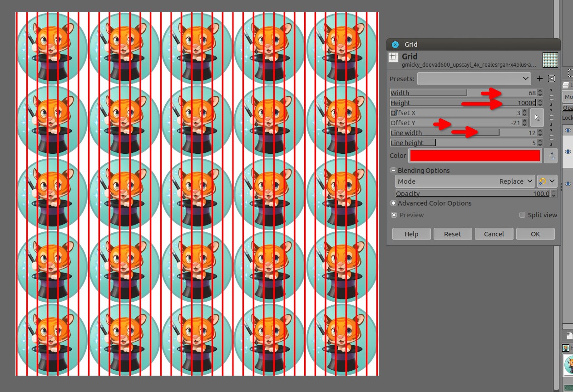Screen dimensions: 573x392
Task: Click the new layer icon at panel bottom
Action: [x=568, y=335]
